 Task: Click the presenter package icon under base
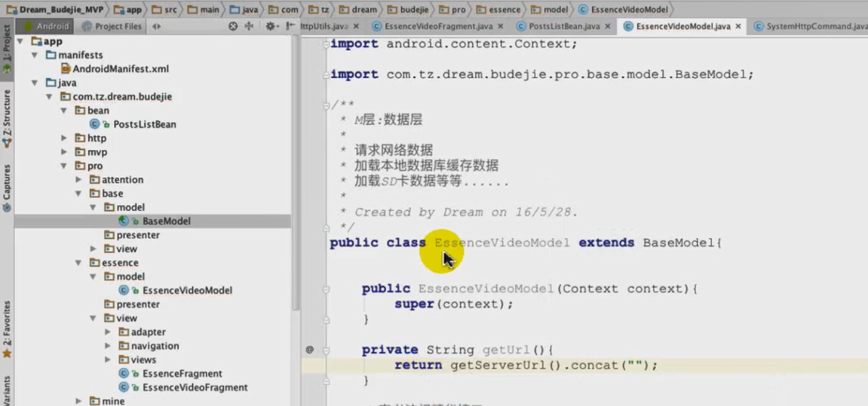[x=110, y=235]
